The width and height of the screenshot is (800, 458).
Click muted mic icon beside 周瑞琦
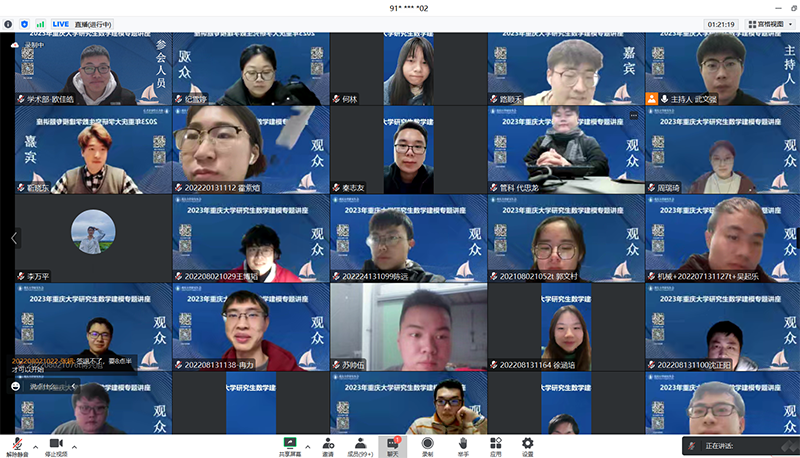point(652,188)
